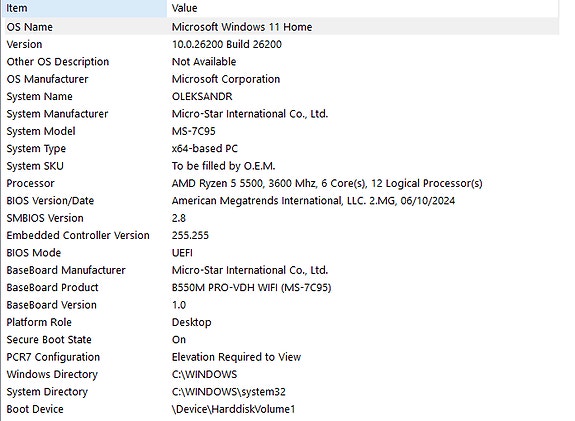The height and width of the screenshot is (421, 575).
Task: Select the Other OS Description row
Action: (281, 62)
